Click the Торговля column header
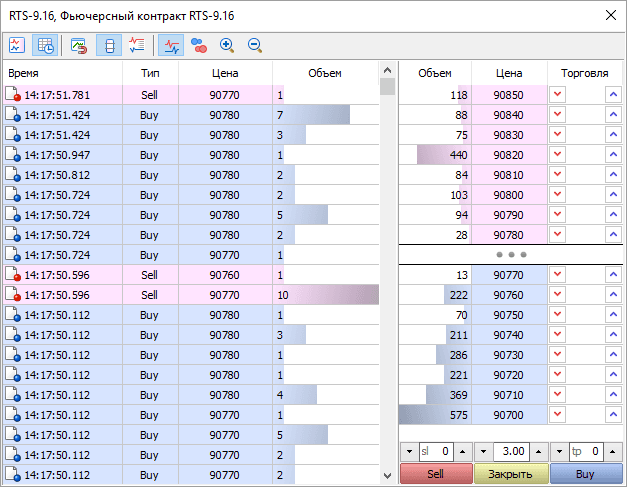Screen dimensions: 627x487 [584, 73]
